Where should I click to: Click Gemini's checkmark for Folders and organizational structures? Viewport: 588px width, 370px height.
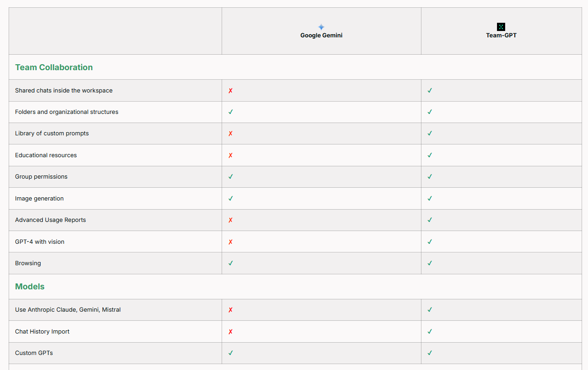pos(231,112)
